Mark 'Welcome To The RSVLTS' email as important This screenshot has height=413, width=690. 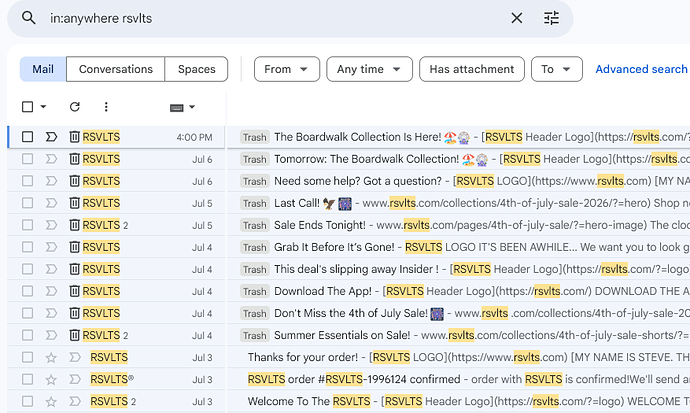tap(75, 401)
